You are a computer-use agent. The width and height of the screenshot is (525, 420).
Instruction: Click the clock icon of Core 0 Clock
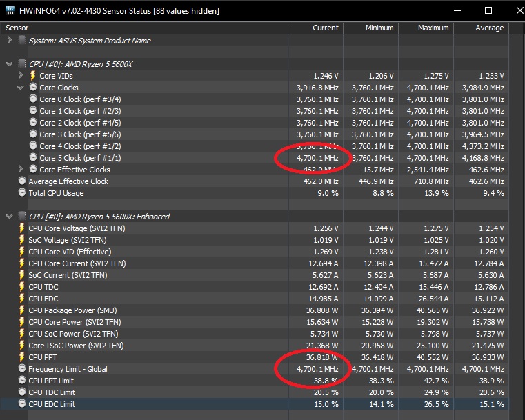click(x=33, y=99)
